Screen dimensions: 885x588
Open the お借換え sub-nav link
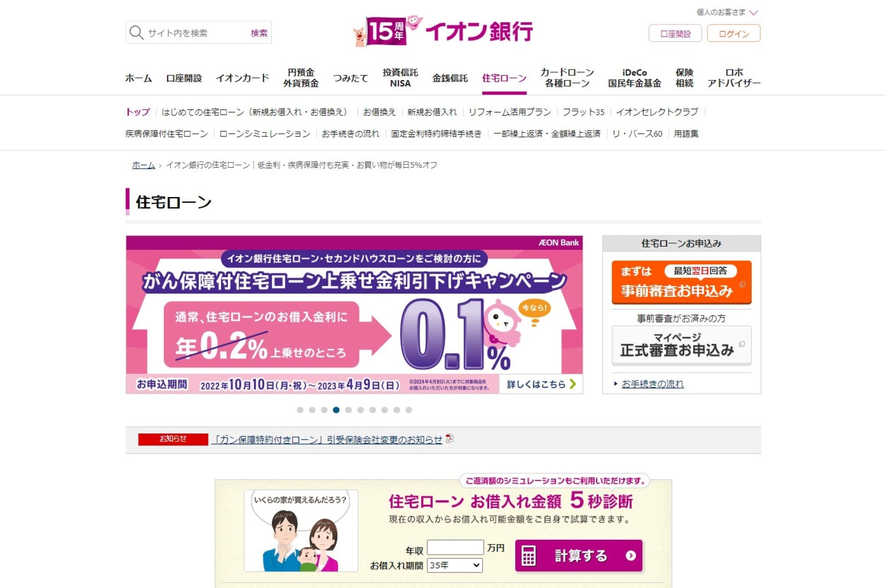click(379, 112)
